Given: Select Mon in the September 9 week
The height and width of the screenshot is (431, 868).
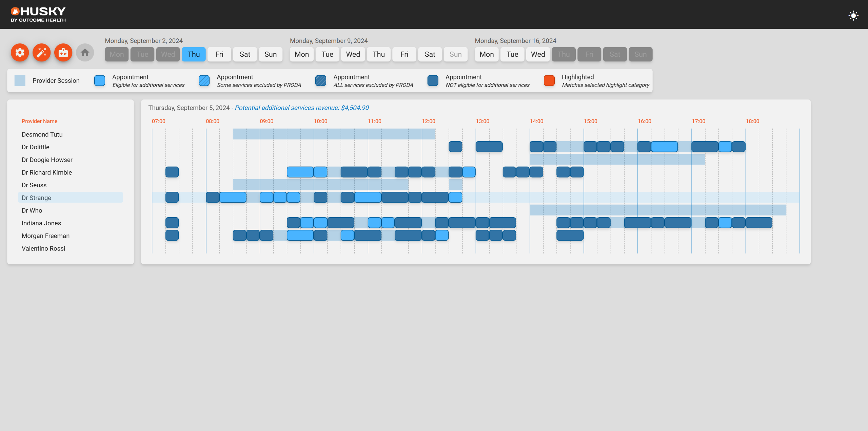Looking at the screenshot, I should [x=302, y=54].
